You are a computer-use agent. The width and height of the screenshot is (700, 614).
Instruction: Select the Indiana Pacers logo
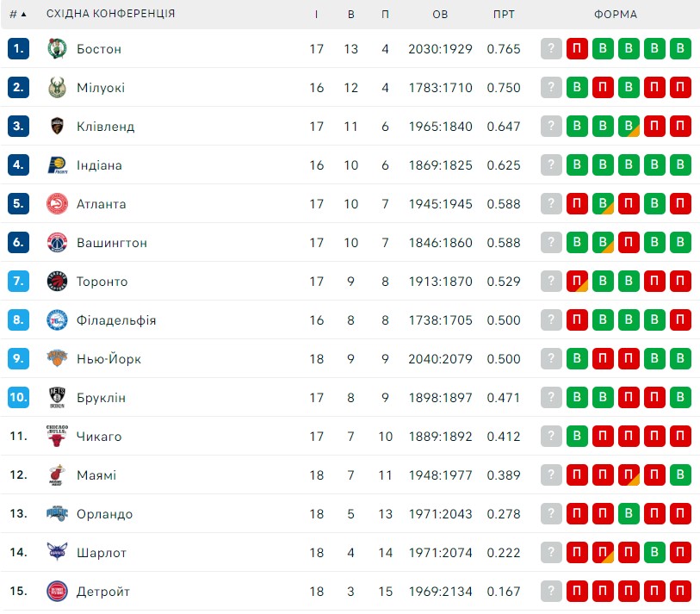57,164
